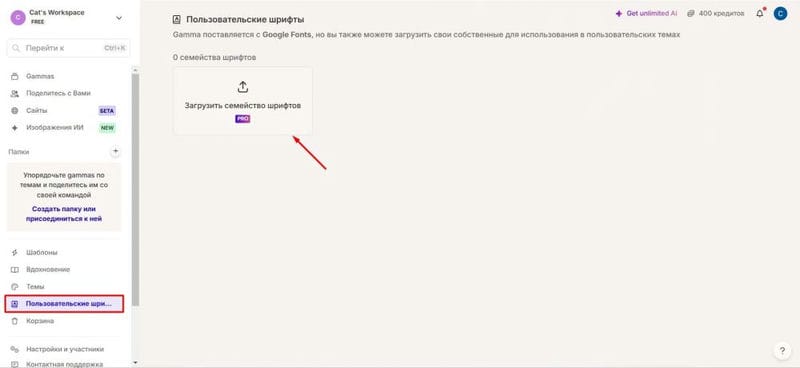Click the NEW badge beside Изображения ИИ
The width and height of the screenshot is (800, 368).
(x=107, y=128)
